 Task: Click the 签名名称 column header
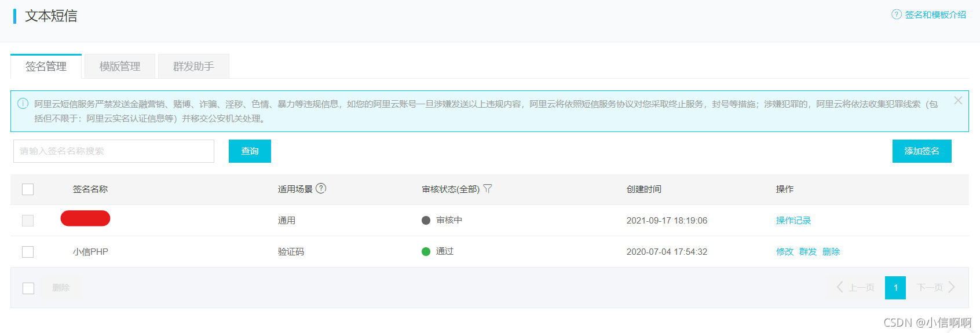pyautogui.click(x=90, y=189)
